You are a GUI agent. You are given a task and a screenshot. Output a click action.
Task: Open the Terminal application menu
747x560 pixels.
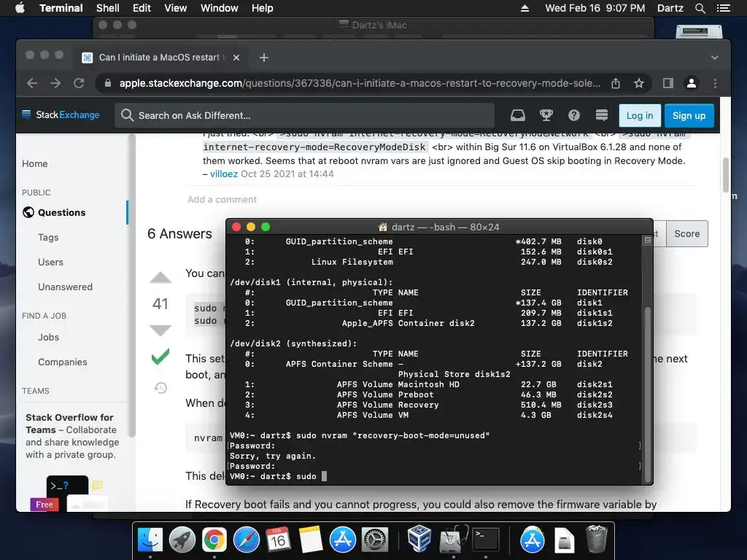coord(61,8)
